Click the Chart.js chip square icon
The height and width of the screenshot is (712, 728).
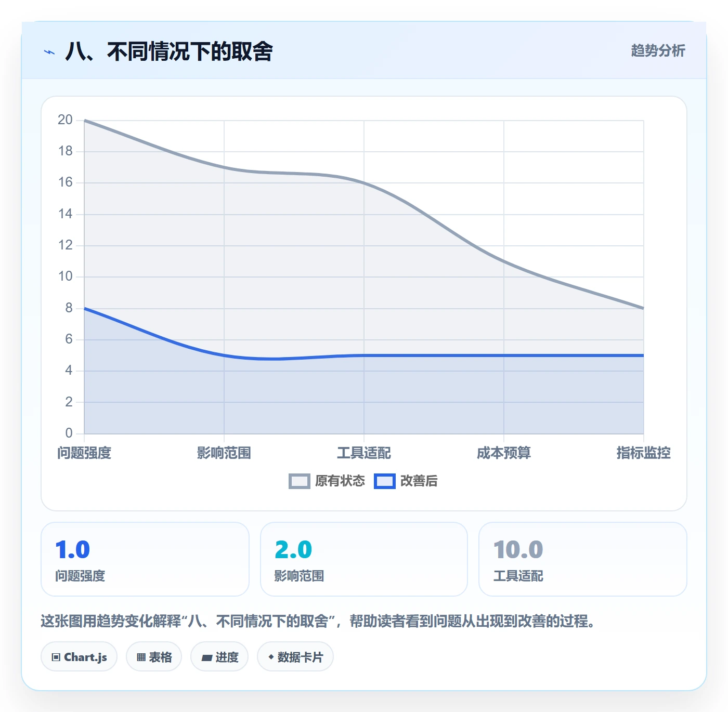[x=56, y=657]
